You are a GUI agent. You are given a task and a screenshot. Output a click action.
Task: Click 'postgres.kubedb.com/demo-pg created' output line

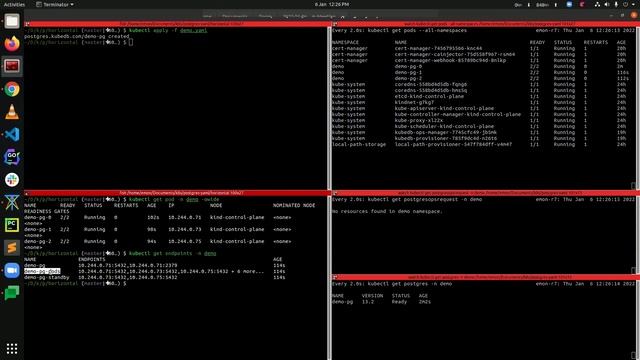pos(77,36)
